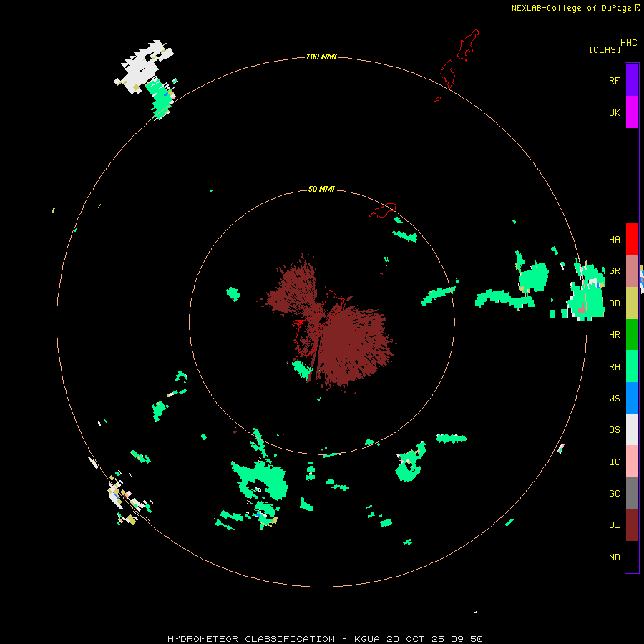This screenshot has height=644, width=644.
Task: Click the UK magenta legend swatch
Action: [632, 112]
